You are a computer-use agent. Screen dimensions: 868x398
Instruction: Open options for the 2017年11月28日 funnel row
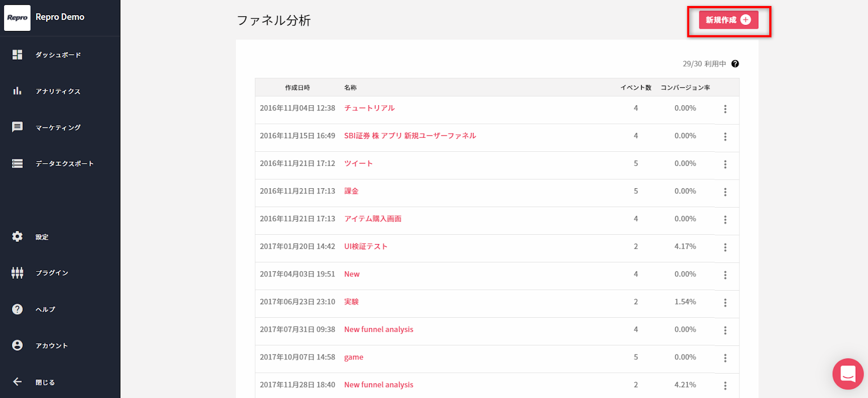coord(725,386)
